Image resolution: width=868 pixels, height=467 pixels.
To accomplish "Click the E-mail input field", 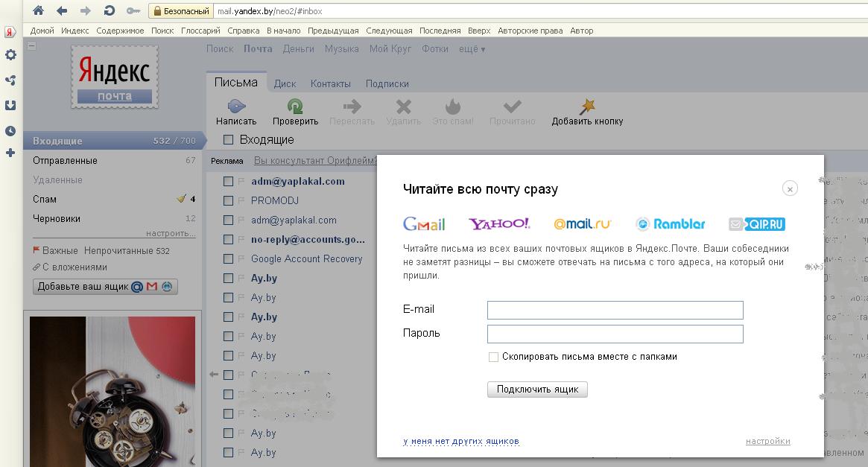I will (615, 310).
